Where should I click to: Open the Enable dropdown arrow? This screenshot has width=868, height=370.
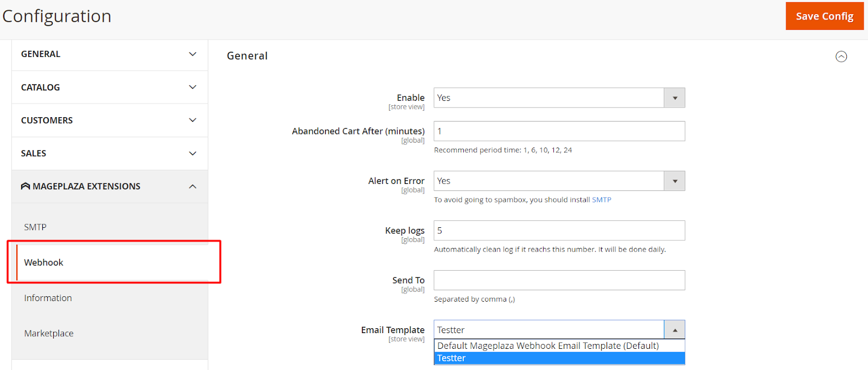pos(675,98)
